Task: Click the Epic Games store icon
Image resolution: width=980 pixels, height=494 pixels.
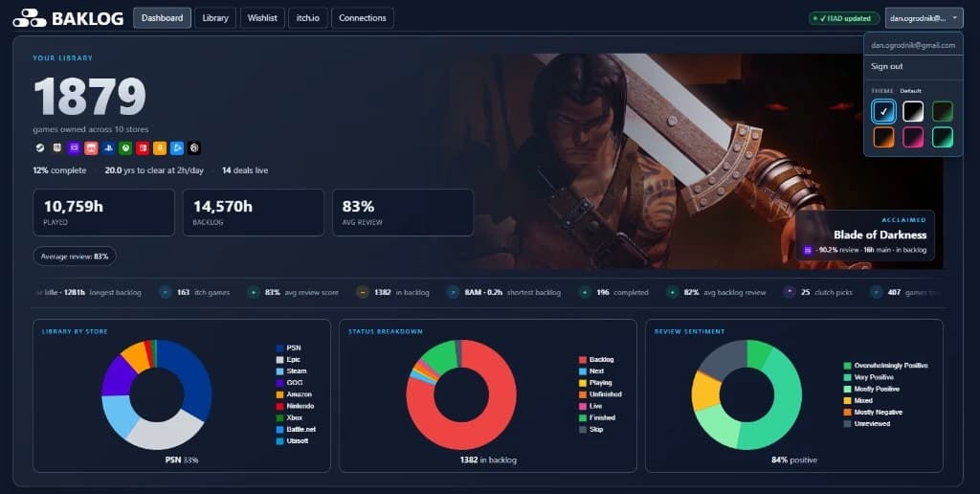Action: [56, 148]
